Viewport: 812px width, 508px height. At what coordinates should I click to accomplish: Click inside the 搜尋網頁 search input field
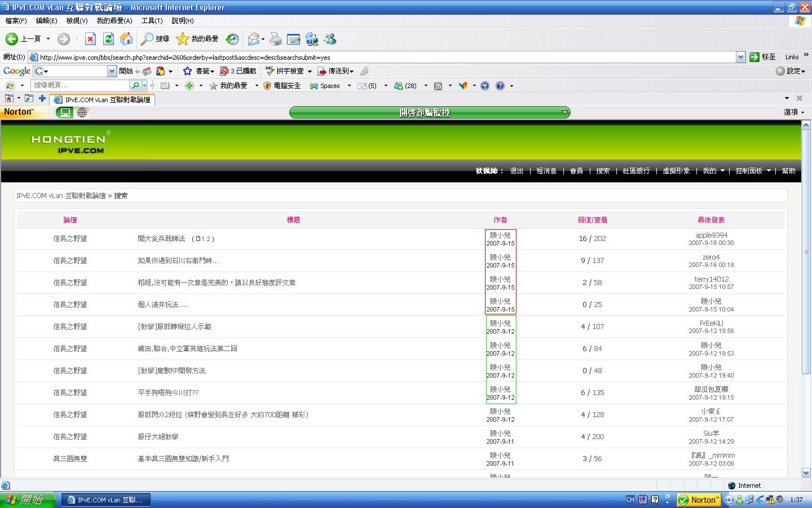pos(79,85)
